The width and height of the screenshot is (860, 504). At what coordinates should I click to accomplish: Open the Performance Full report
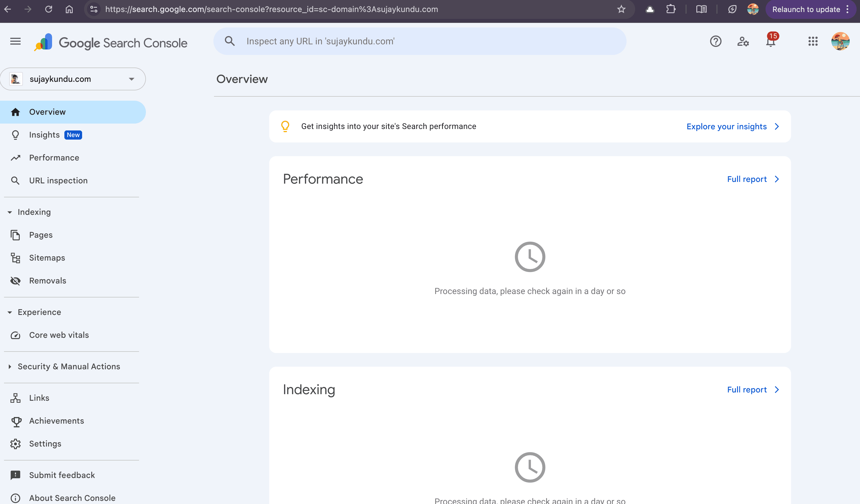pyautogui.click(x=747, y=179)
